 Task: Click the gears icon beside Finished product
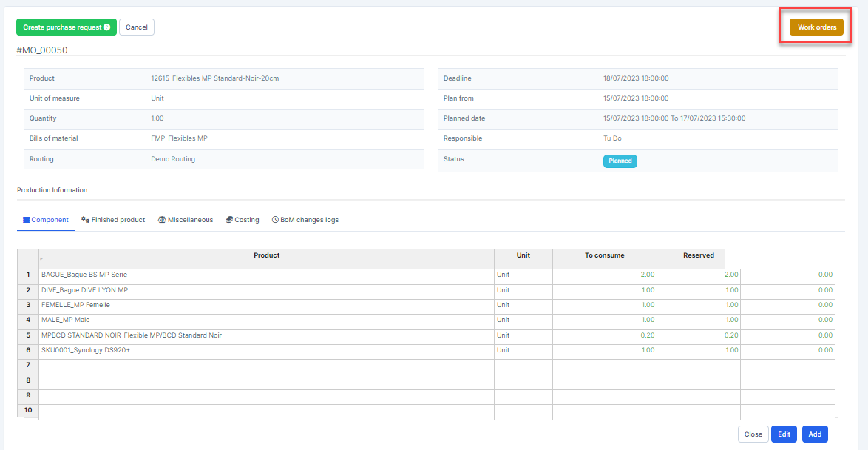click(85, 220)
